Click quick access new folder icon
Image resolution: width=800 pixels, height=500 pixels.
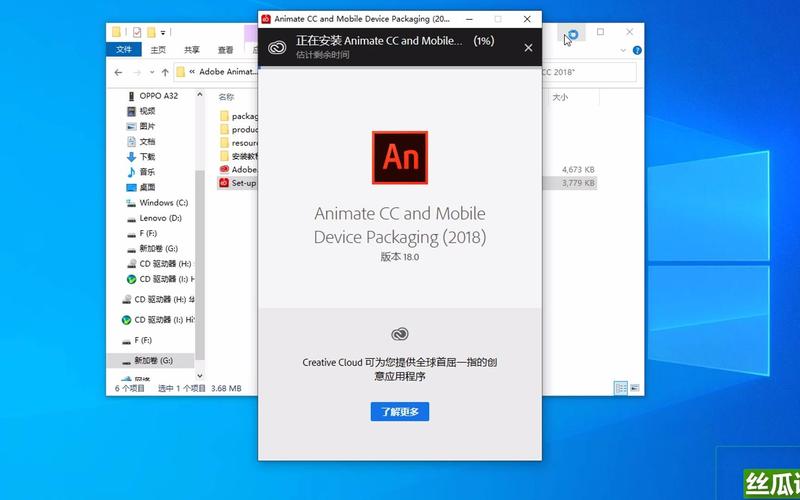(151, 32)
